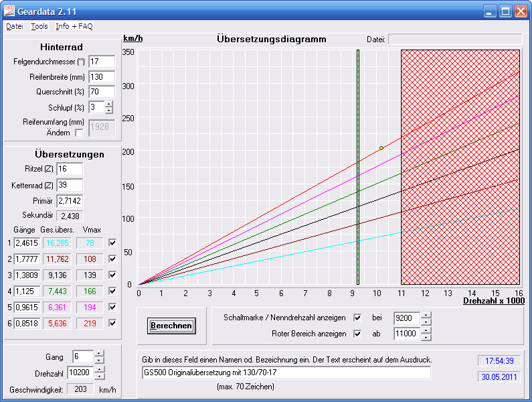Click the Felgendurchmesser input field
The width and height of the screenshot is (532, 402).
[102, 62]
